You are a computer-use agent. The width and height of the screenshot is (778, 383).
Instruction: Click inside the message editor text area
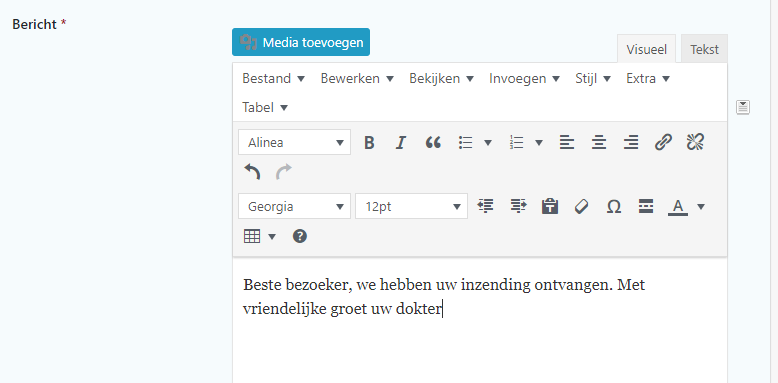[480, 320]
